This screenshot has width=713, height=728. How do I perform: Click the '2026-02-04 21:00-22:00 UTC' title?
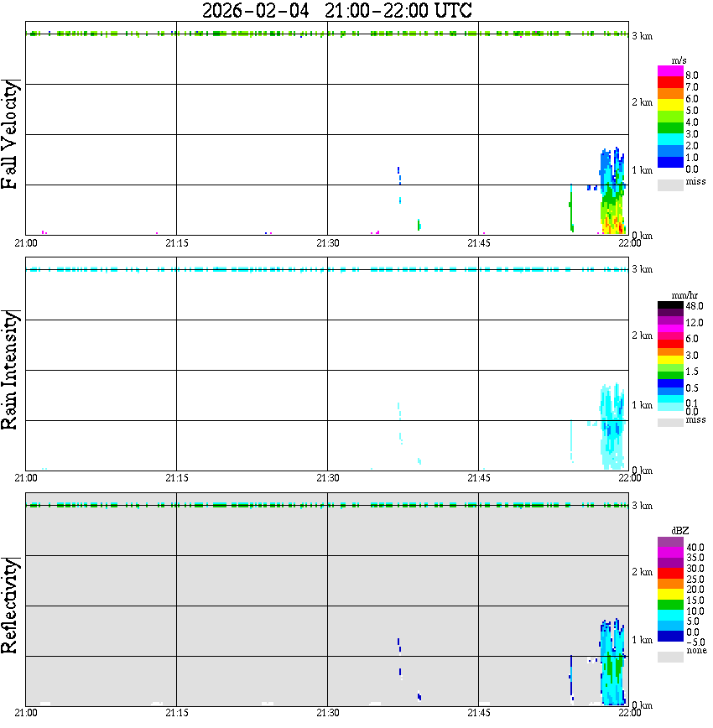(x=337, y=10)
